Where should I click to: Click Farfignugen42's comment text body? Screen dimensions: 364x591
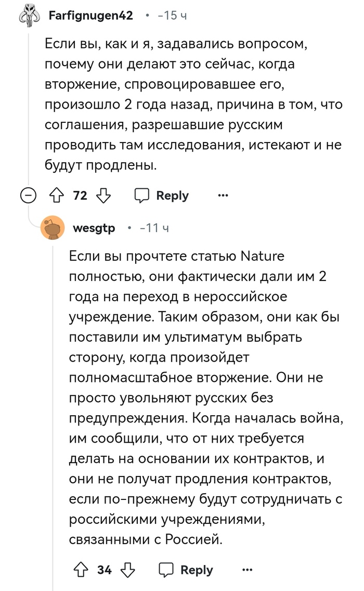click(192, 105)
